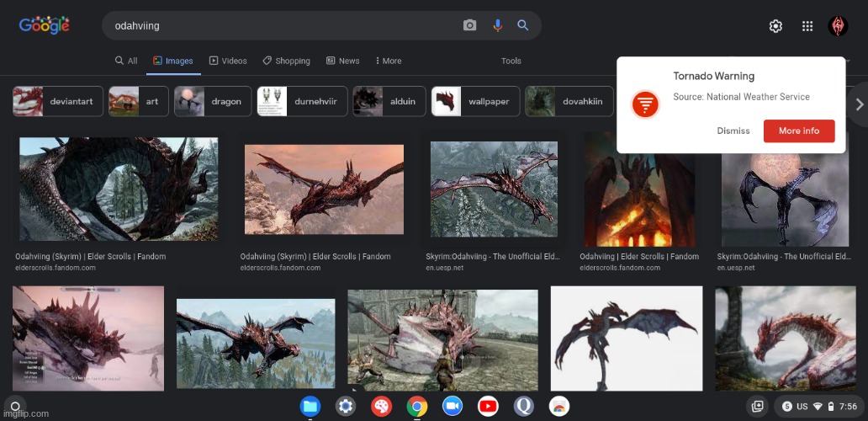
Task: Open the tote holding space icon
Action: 757,407
